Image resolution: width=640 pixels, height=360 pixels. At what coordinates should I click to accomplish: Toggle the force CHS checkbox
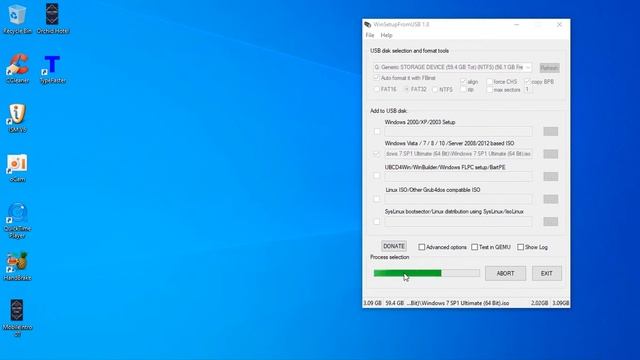click(x=489, y=82)
